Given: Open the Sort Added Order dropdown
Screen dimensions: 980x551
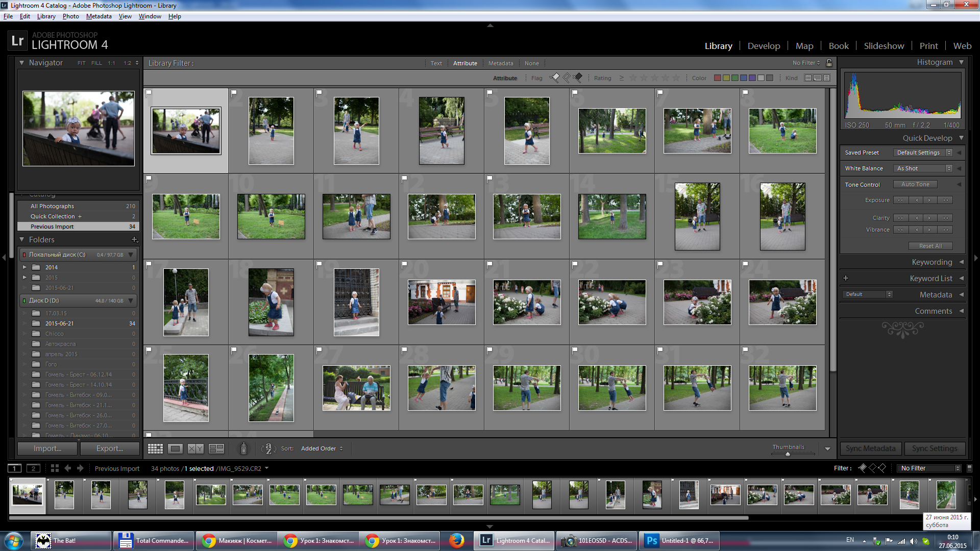Looking at the screenshot, I should click(x=322, y=448).
